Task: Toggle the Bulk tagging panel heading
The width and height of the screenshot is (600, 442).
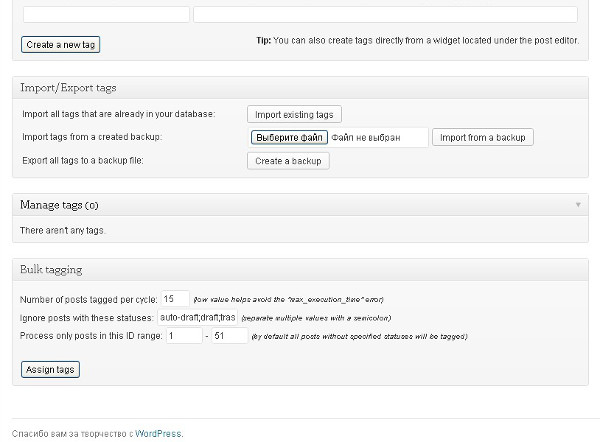Action: click(x=51, y=270)
